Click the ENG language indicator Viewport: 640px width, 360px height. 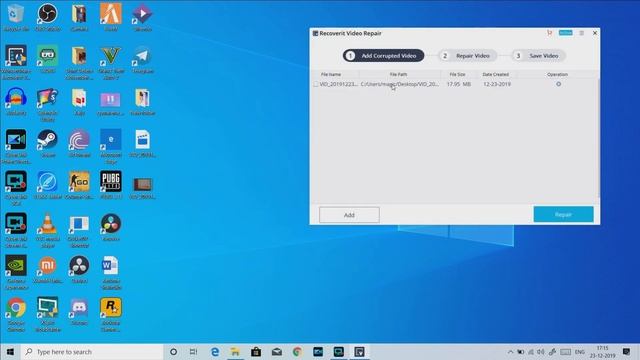click(580, 352)
